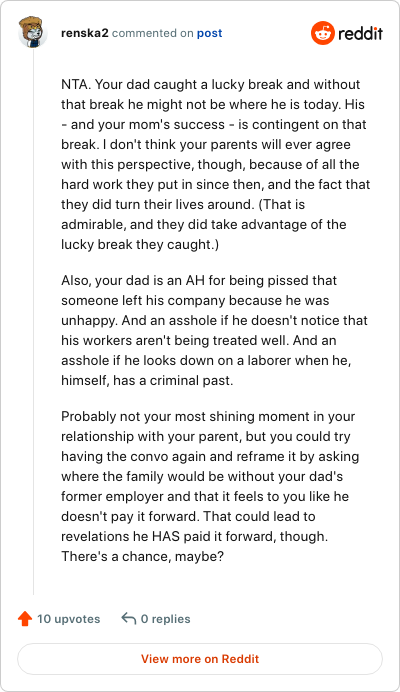
Task: Click the reply arrow icon
Action: pos(128,619)
